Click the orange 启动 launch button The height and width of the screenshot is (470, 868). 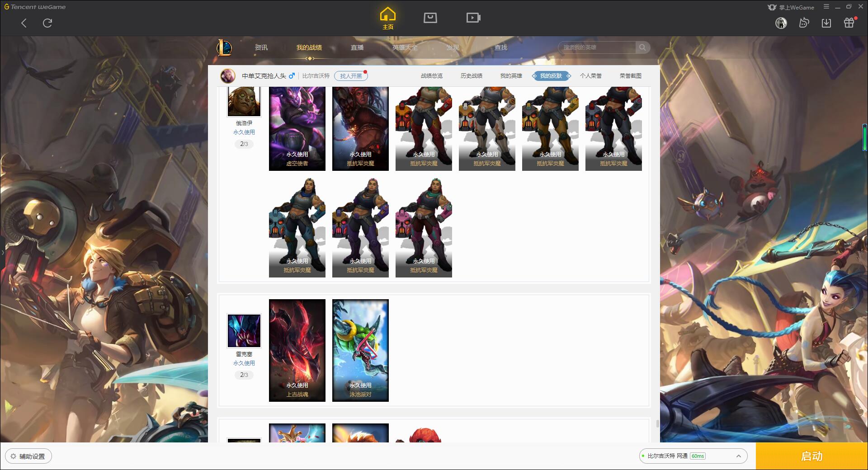click(x=812, y=456)
